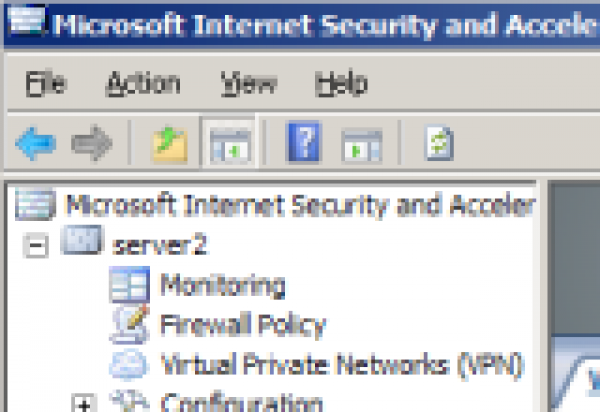Viewport: 600px width, 412px height.
Task: Open the Help menu
Action: click(341, 83)
